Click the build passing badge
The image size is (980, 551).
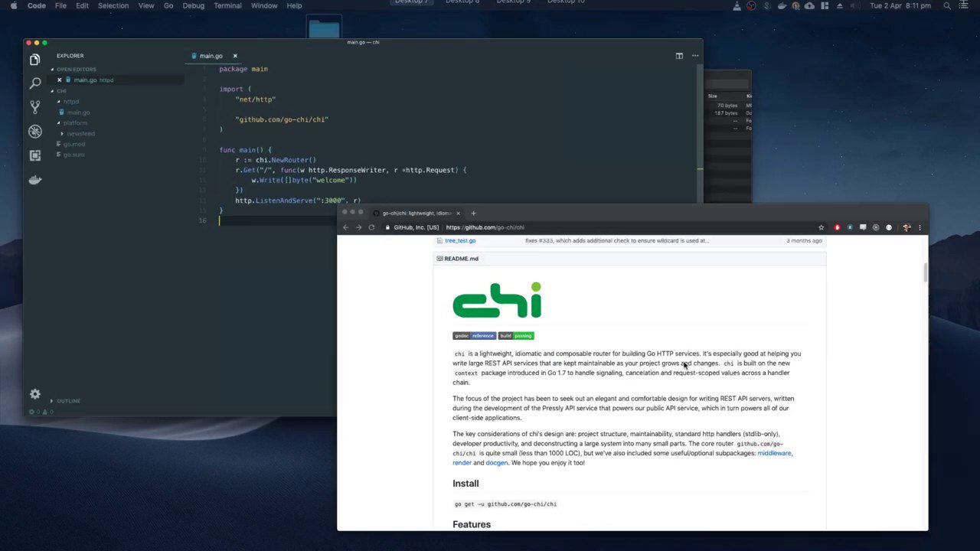(516, 335)
